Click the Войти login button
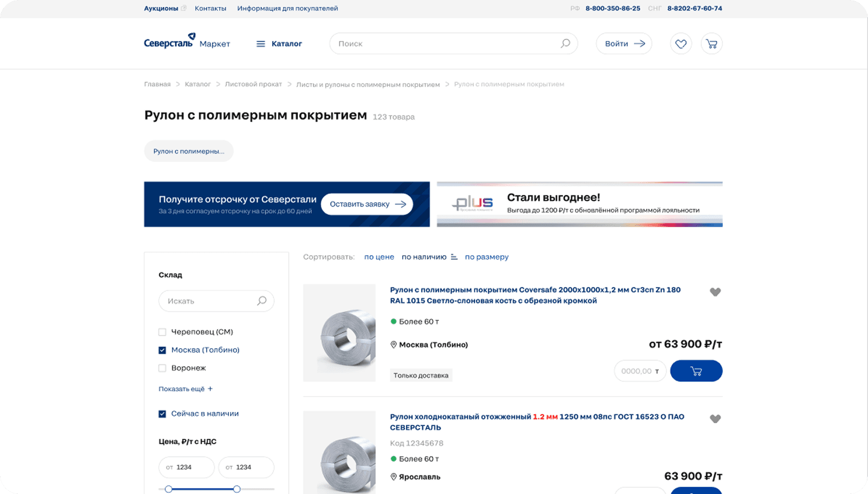Screen dimensions: 868x494 (x=624, y=44)
